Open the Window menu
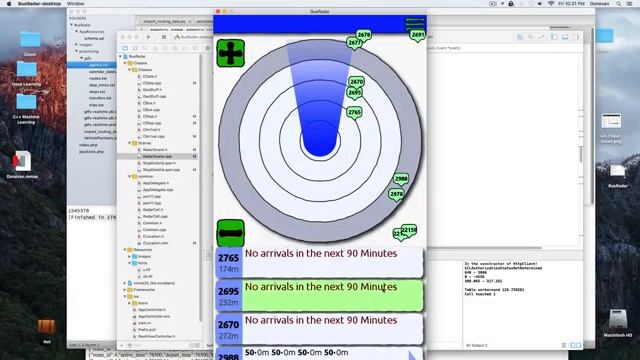Image resolution: width=640 pixels, height=360 pixels. [x=76, y=4]
